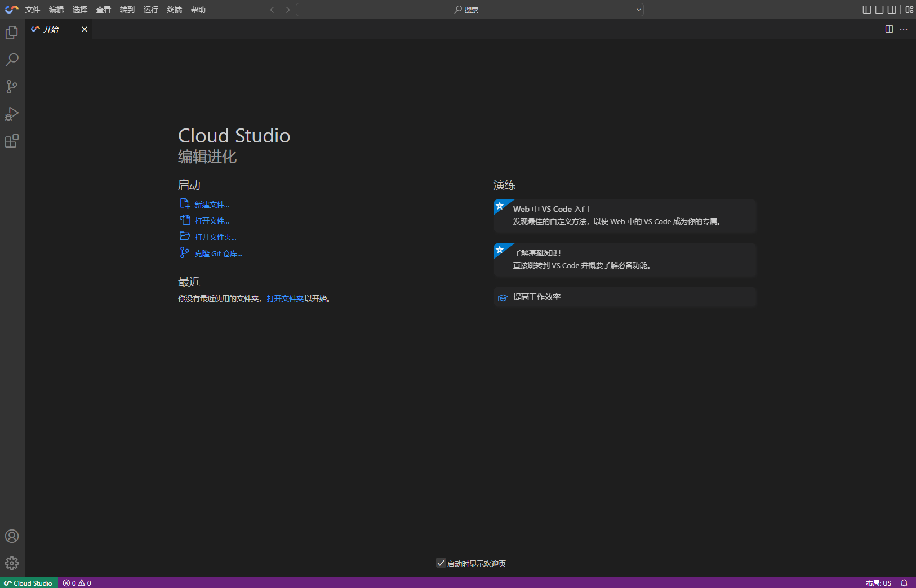Open the Customize Layout icon
Image resolution: width=916 pixels, height=588 pixels.
tap(909, 10)
